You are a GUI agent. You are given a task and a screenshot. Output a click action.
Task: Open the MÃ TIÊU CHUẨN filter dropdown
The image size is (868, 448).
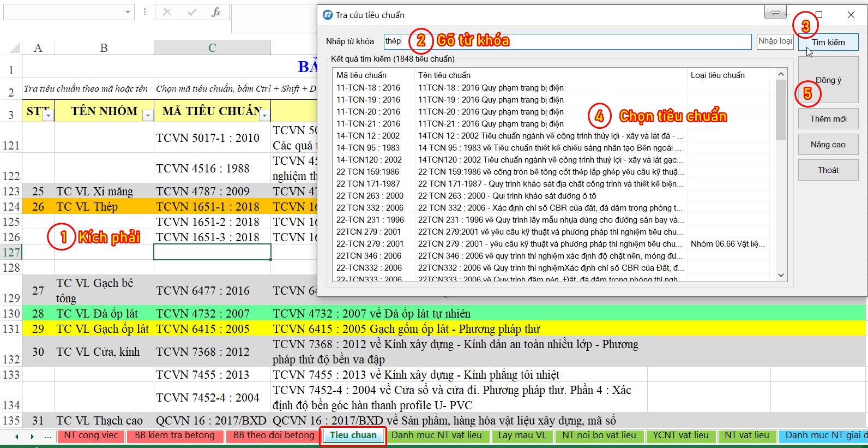coord(264,115)
